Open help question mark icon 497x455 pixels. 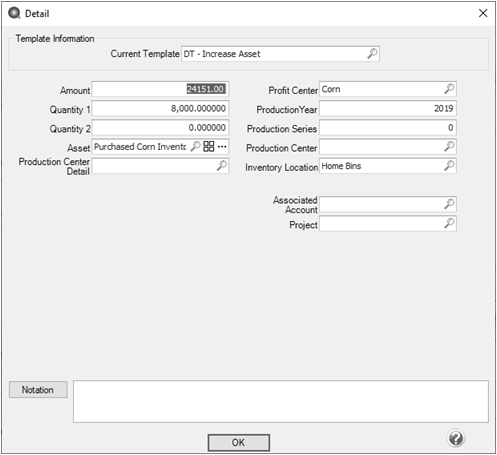coord(456,438)
